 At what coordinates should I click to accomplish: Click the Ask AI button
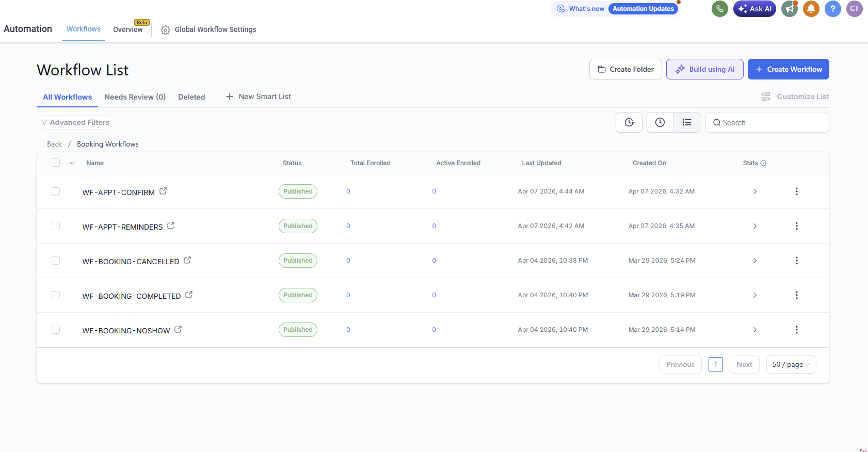coord(754,9)
